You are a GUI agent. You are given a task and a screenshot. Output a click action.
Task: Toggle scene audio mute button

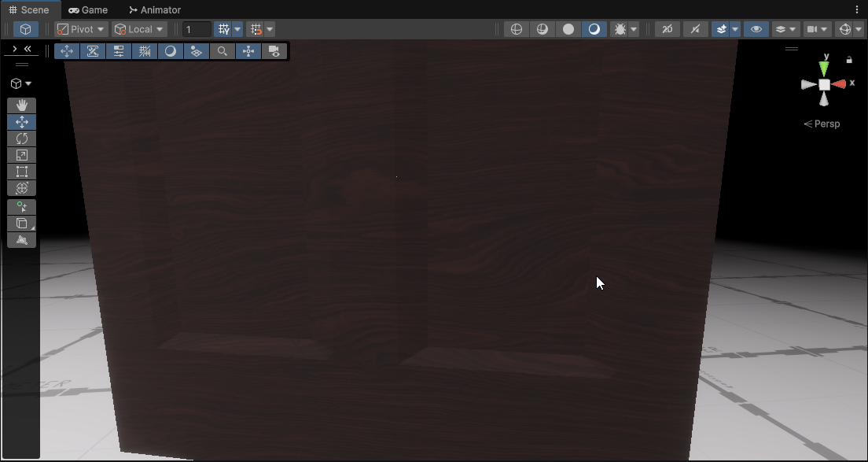coord(695,29)
